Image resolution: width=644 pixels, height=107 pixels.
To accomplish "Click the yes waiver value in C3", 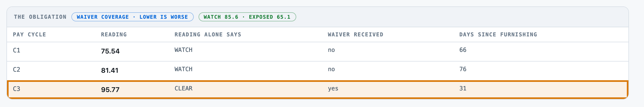I will coord(333,89).
